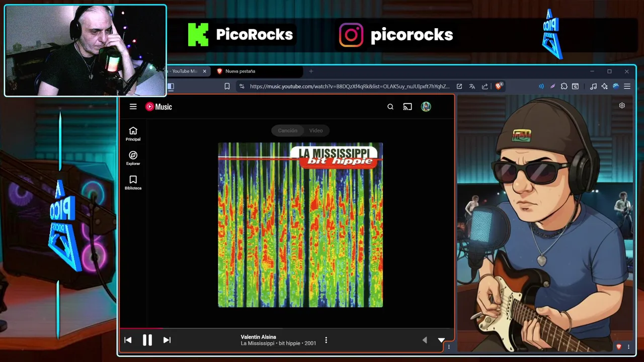Image resolution: width=644 pixels, height=362 pixels.
Task: Open the Explorar section
Action: pyautogui.click(x=133, y=158)
